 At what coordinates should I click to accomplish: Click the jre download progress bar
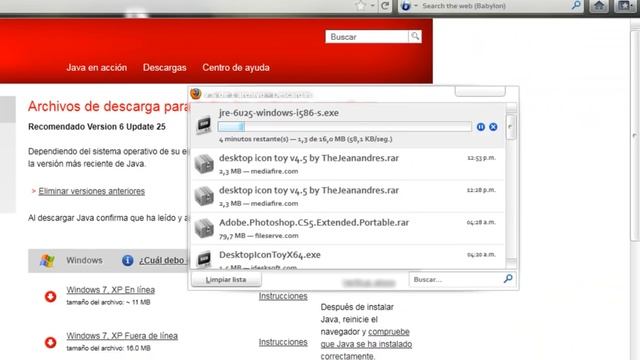[345, 127]
